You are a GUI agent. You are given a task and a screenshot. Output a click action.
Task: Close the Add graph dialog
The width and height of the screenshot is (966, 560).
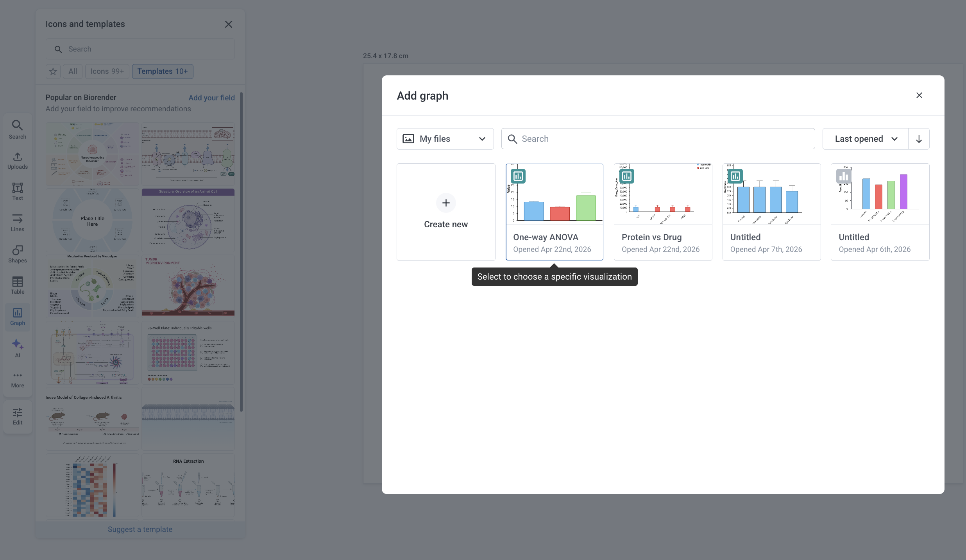click(919, 96)
